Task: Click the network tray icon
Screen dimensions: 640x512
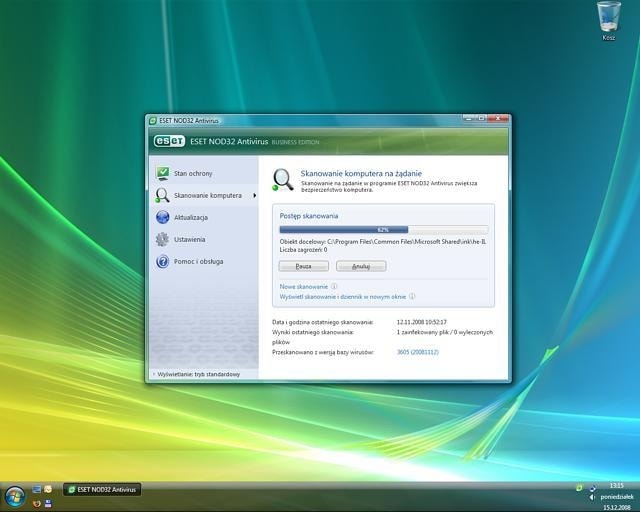Action: (x=592, y=488)
